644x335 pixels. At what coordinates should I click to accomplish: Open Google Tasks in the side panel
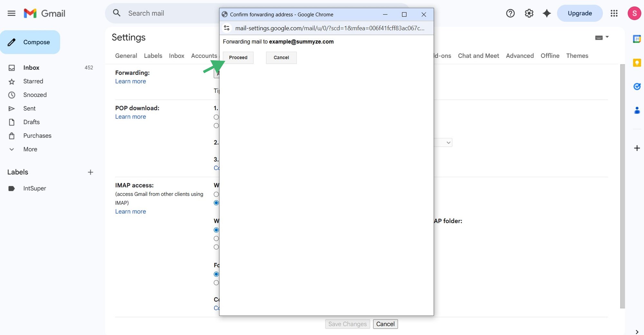pyautogui.click(x=637, y=86)
